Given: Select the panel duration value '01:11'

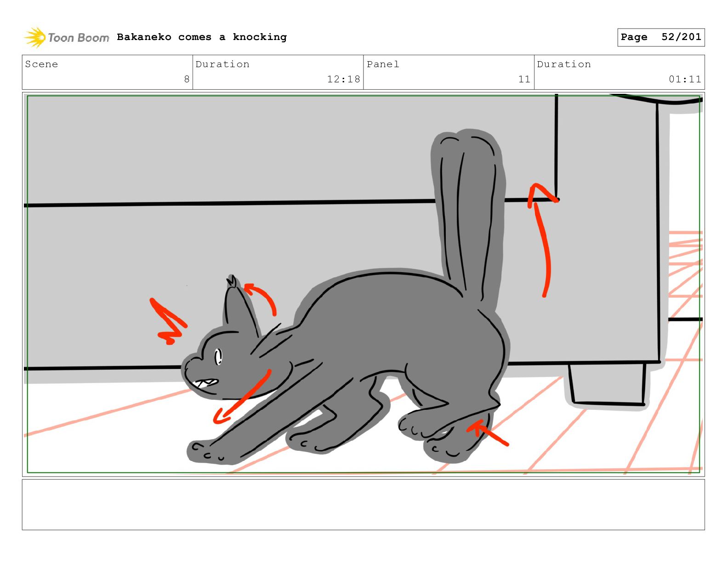Looking at the screenshot, I should 685,79.
